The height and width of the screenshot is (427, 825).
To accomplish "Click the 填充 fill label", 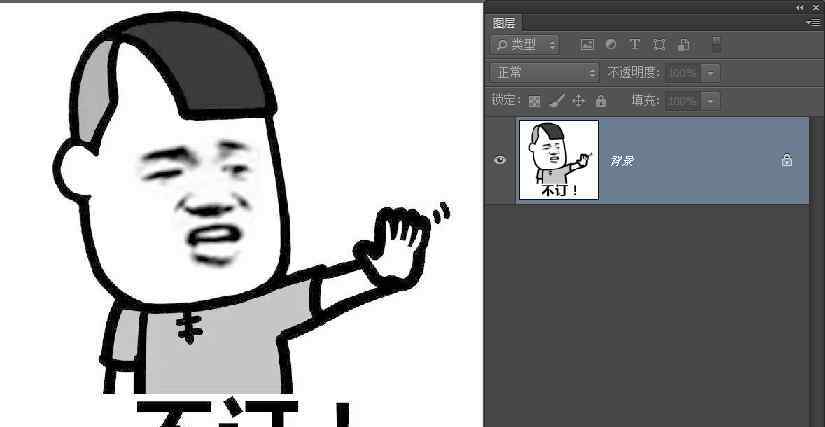I will (646, 100).
